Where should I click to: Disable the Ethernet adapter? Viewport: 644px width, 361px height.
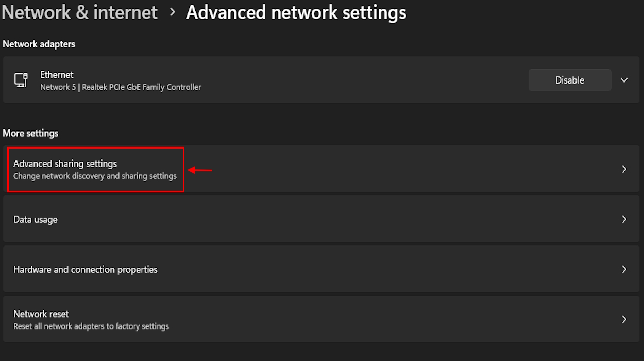569,79
